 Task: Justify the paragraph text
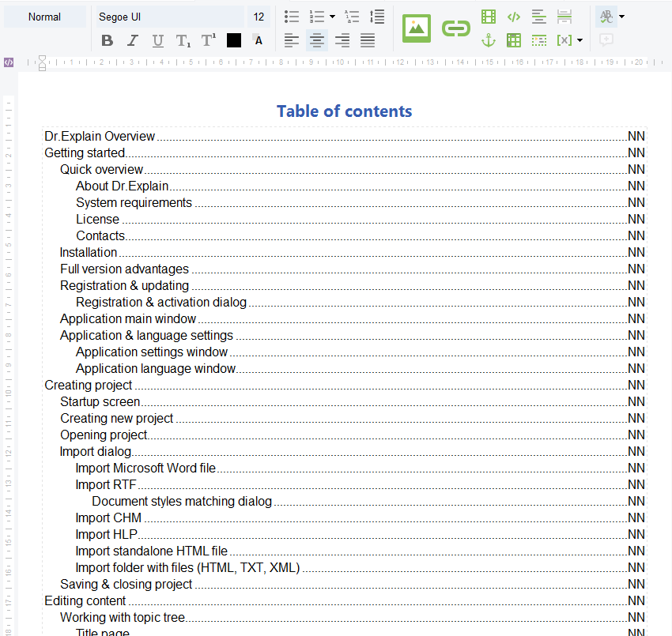368,40
